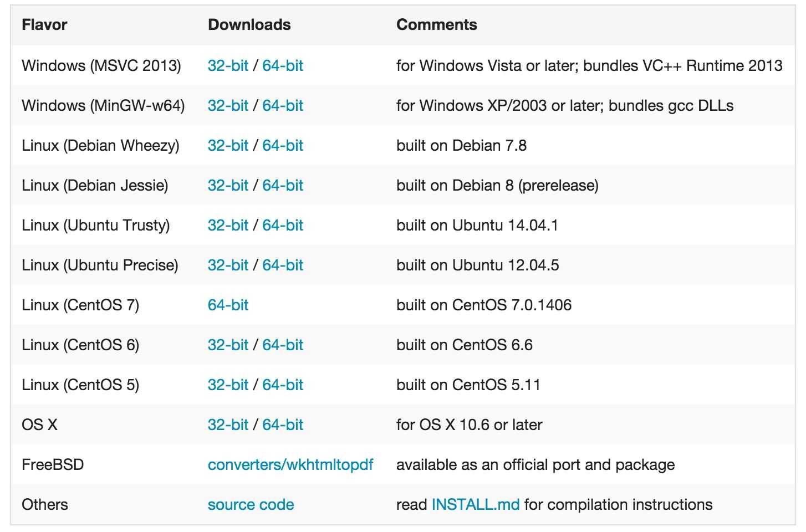The image size is (806, 532).
Task: Click comment 'built on CentOS 6.6'
Action: pos(465,345)
